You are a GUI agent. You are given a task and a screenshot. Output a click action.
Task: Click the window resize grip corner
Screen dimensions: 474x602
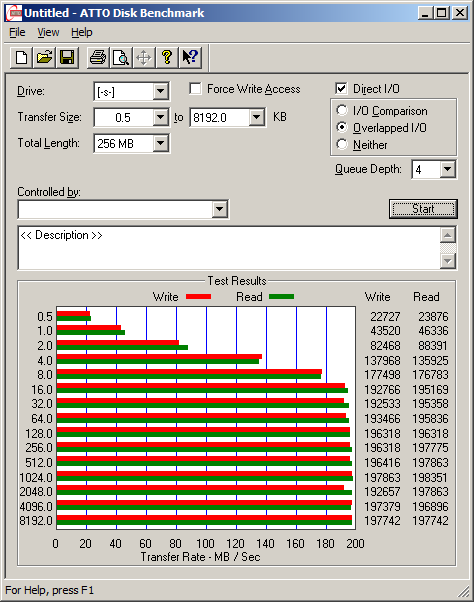click(464, 591)
